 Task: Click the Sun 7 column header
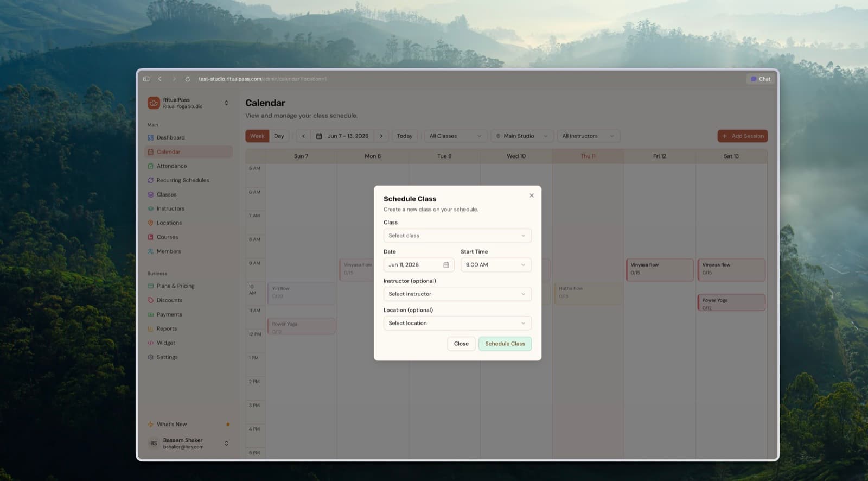click(301, 156)
